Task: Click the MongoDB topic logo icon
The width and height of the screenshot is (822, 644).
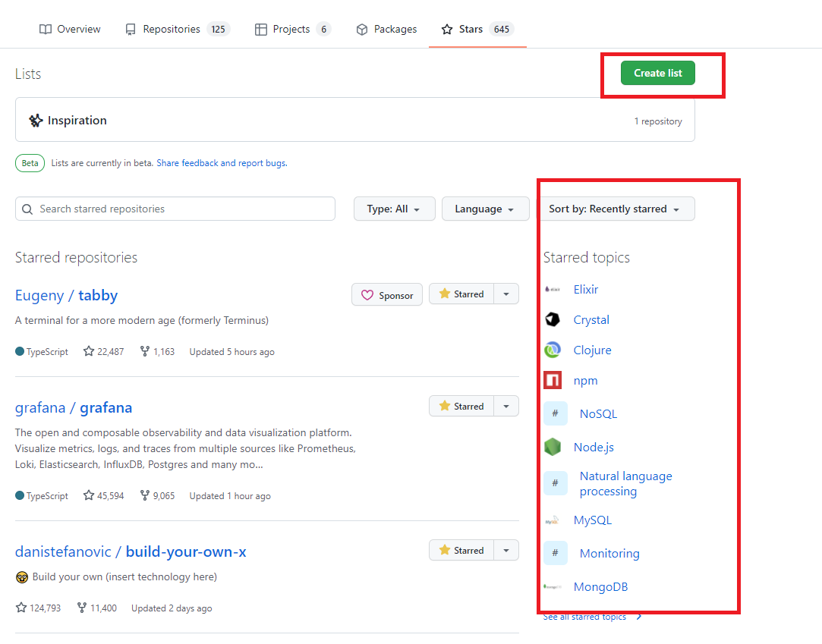Action: tap(553, 587)
